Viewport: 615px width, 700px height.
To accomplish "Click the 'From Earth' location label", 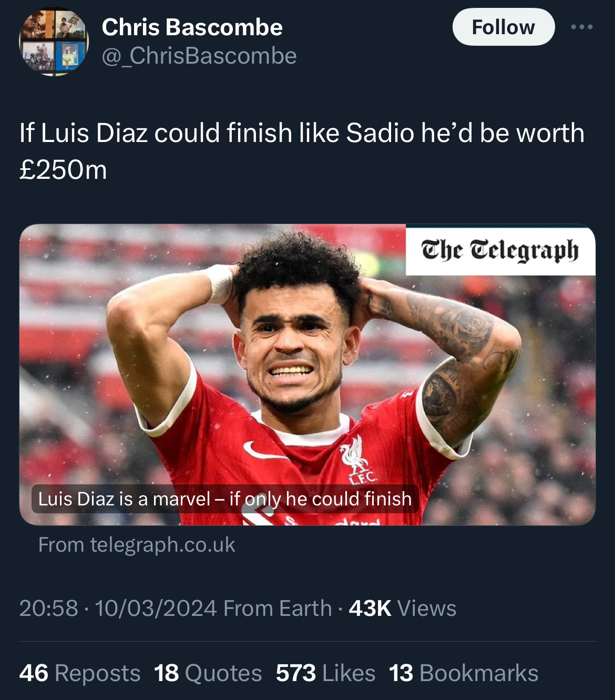I will click(278, 608).
